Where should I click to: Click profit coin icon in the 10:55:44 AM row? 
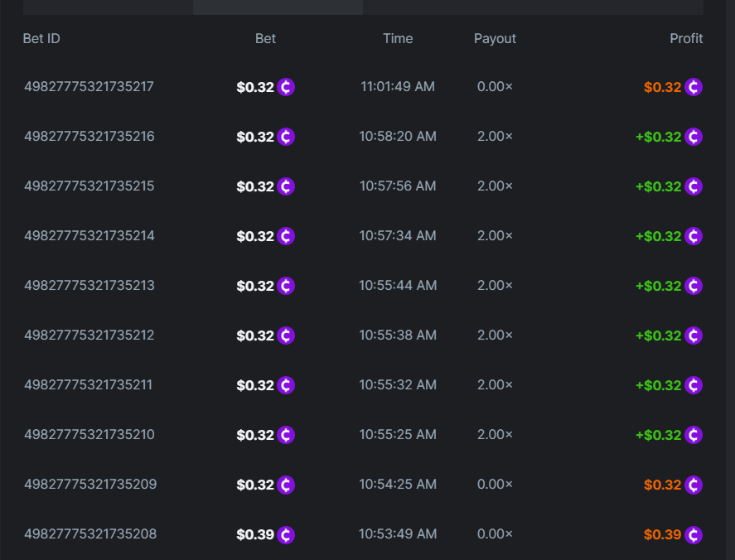[x=694, y=286]
